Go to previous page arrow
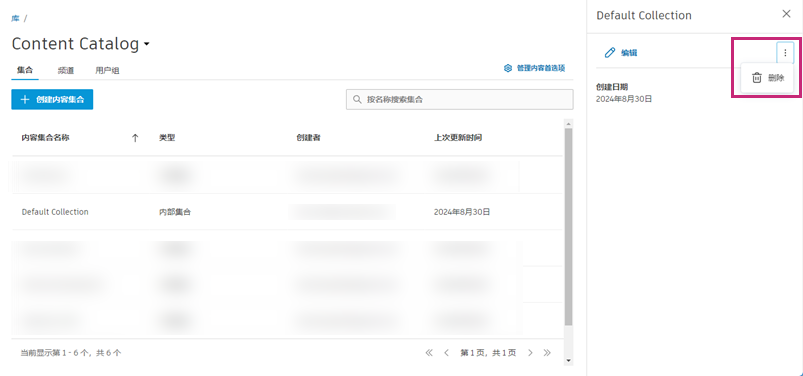 446,352
